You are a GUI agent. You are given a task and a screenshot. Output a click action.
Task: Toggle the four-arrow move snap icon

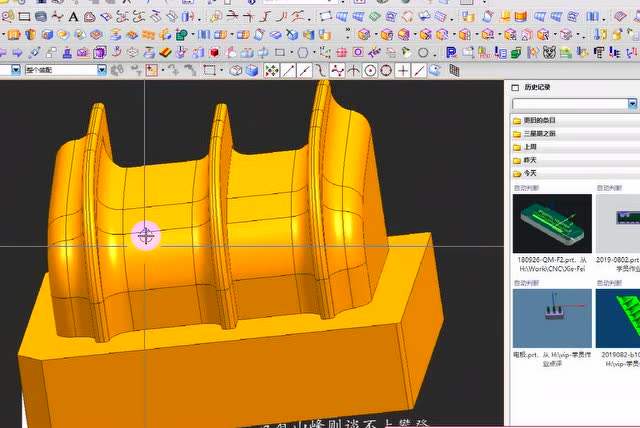tap(270, 71)
